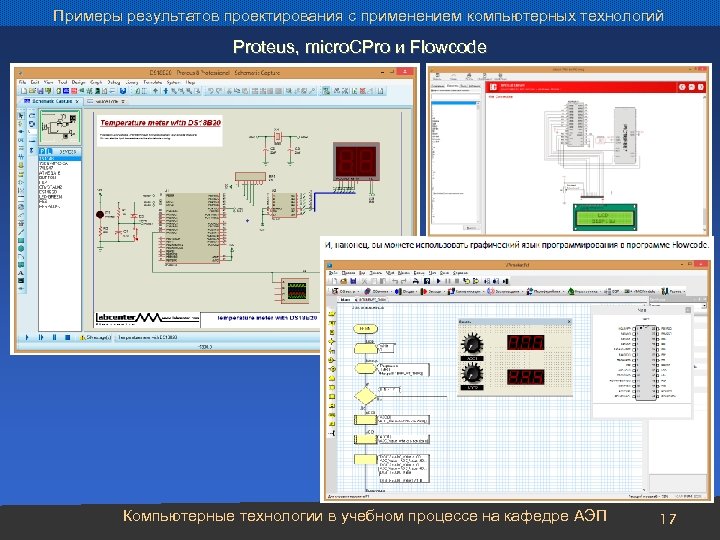Select DS18B20 in the Proteus device list

(49, 192)
